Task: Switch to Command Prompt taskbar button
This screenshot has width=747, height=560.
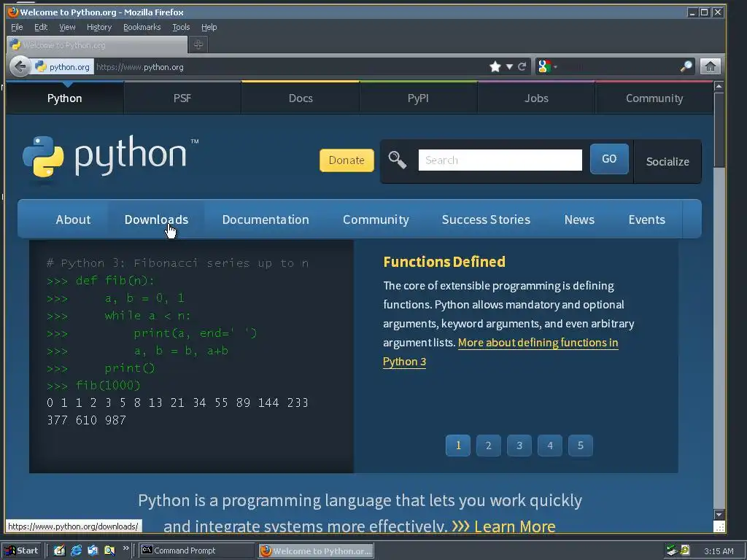Action: pyautogui.click(x=197, y=551)
